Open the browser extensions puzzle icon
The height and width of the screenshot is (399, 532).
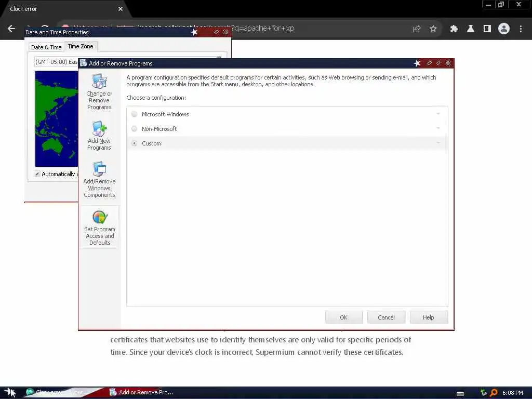[x=454, y=29]
